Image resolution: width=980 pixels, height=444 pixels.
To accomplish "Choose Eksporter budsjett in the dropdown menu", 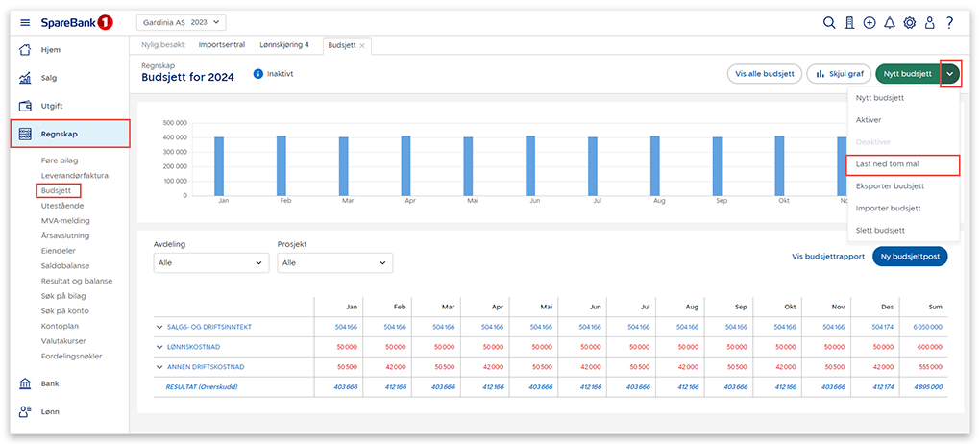I will [x=890, y=186].
